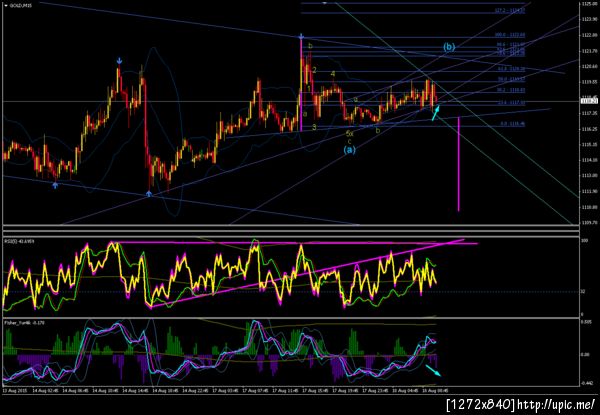Select the RSI indicator label
The width and height of the screenshot is (600, 415).
click(x=18, y=241)
